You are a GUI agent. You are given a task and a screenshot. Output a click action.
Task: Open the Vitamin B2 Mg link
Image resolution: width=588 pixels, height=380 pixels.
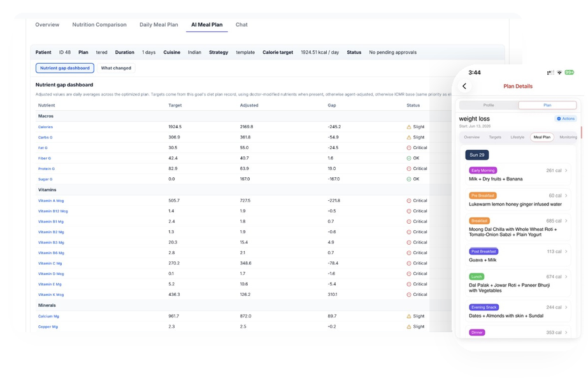50,232
